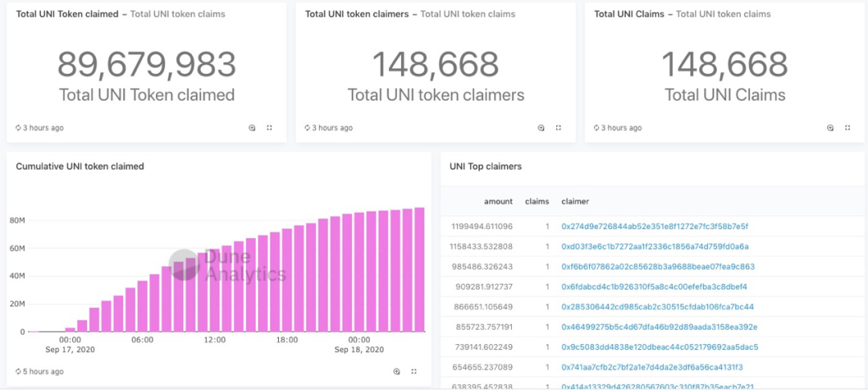The width and height of the screenshot is (868, 390).
Task: Click the claimer column header
Action: (x=575, y=201)
